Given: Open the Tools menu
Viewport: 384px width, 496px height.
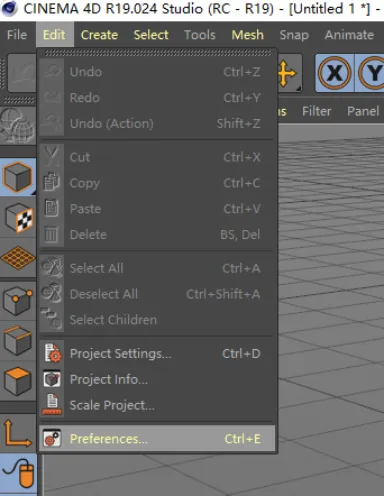Looking at the screenshot, I should (x=200, y=35).
